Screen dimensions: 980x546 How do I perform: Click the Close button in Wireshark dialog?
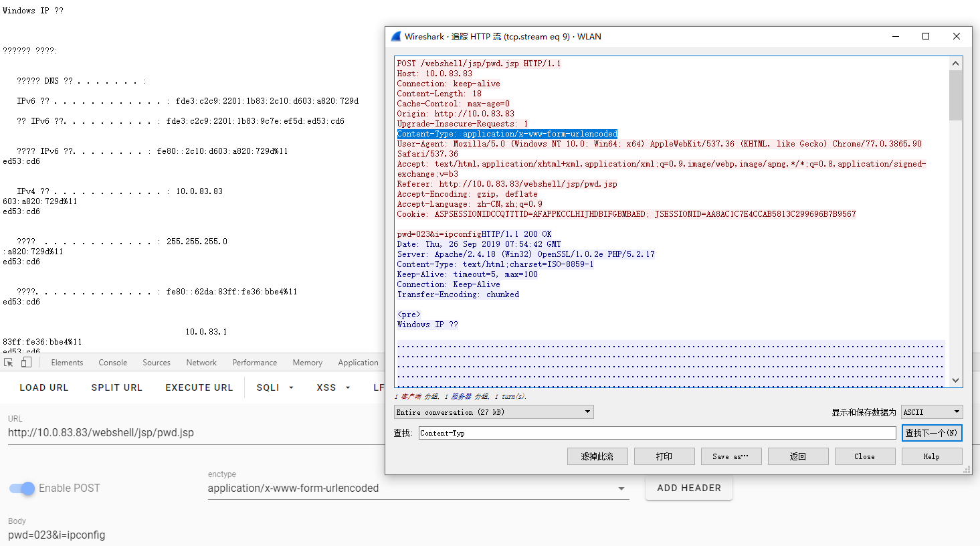(865, 456)
